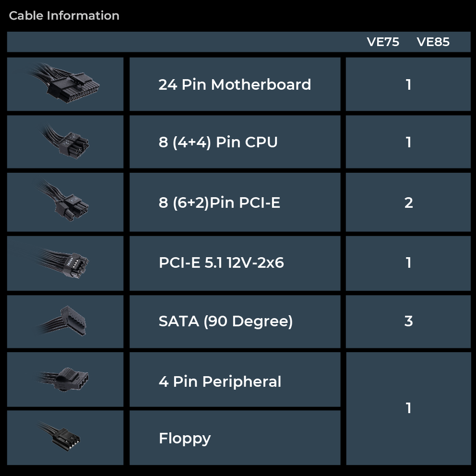Click the Cable Information heading
Image resolution: width=476 pixels, height=476 pixels.
[64, 16]
